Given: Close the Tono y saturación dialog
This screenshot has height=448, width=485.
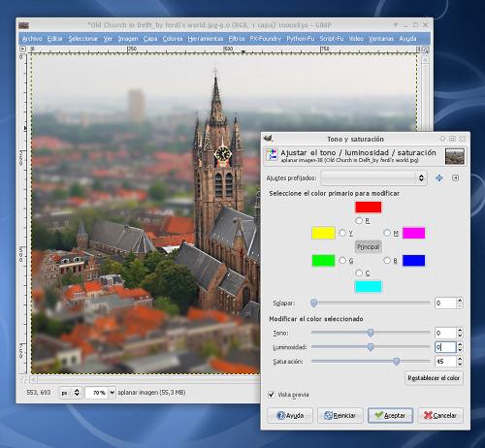Looking at the screenshot, I should (x=463, y=139).
